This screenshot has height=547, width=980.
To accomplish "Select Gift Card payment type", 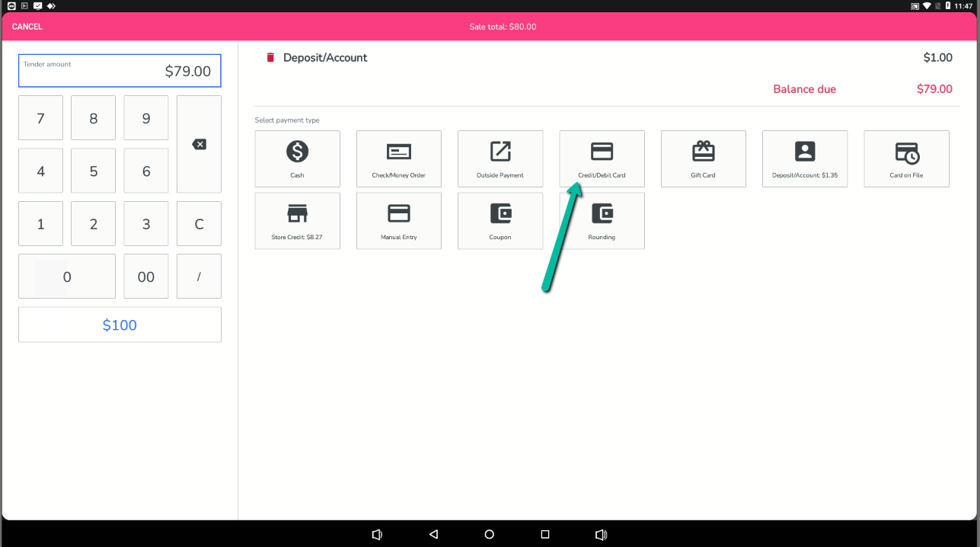I will 703,158.
